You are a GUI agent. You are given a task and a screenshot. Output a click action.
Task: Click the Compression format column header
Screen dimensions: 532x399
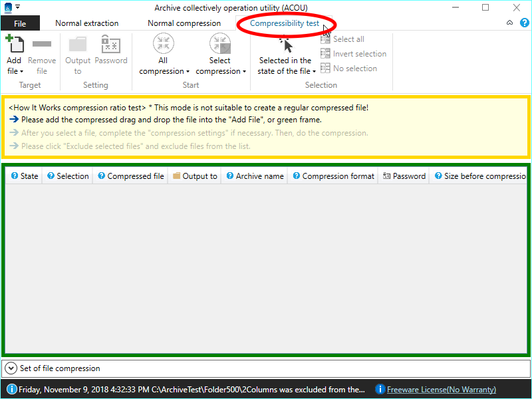pyautogui.click(x=338, y=176)
